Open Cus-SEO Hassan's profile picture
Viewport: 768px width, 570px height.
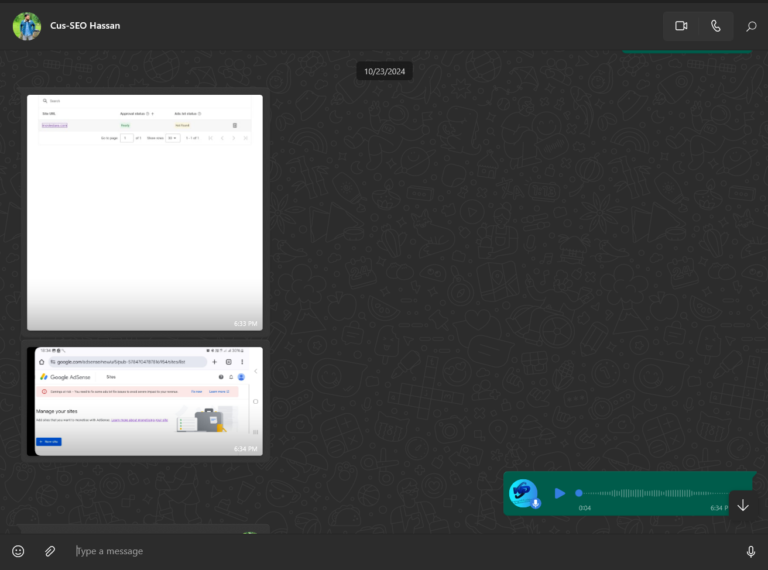pyautogui.click(x=26, y=26)
